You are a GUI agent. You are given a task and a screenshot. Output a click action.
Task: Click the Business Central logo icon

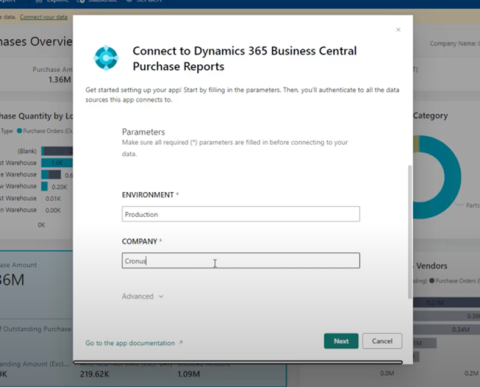(x=106, y=58)
